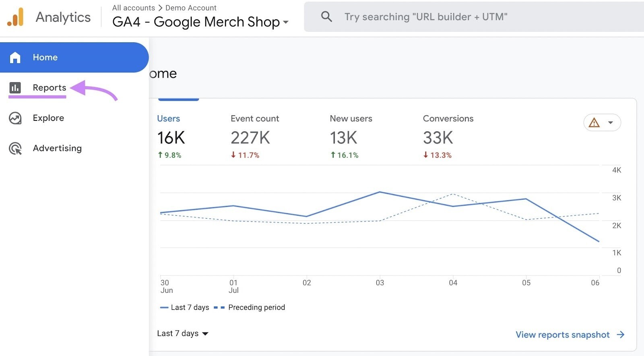
Task: Click the data quality warning triangle icon
Action: click(594, 122)
